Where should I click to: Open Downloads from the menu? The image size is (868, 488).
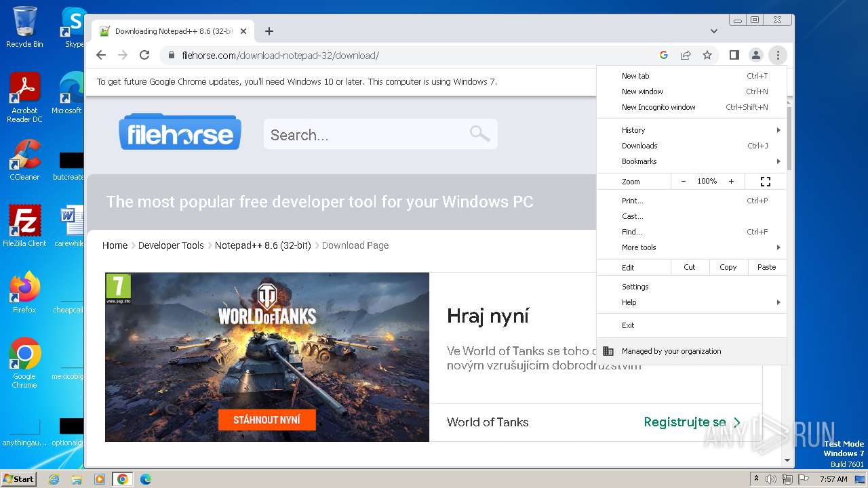tap(692, 146)
